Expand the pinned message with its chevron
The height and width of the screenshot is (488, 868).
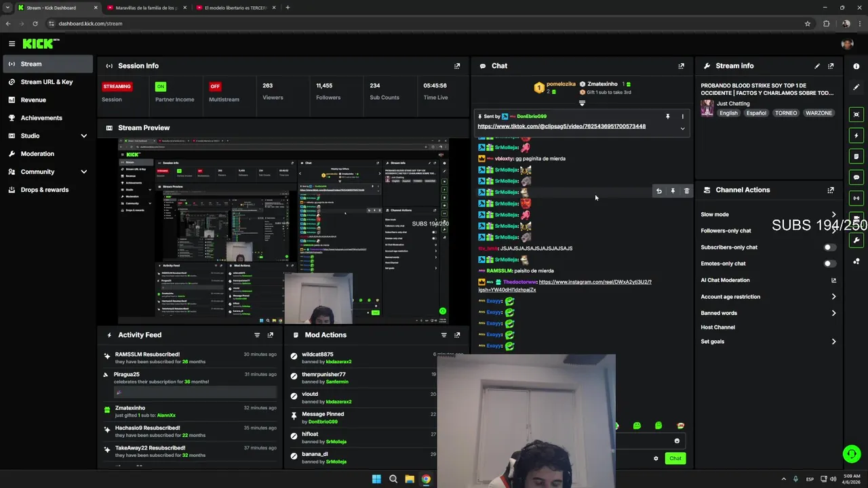click(683, 129)
